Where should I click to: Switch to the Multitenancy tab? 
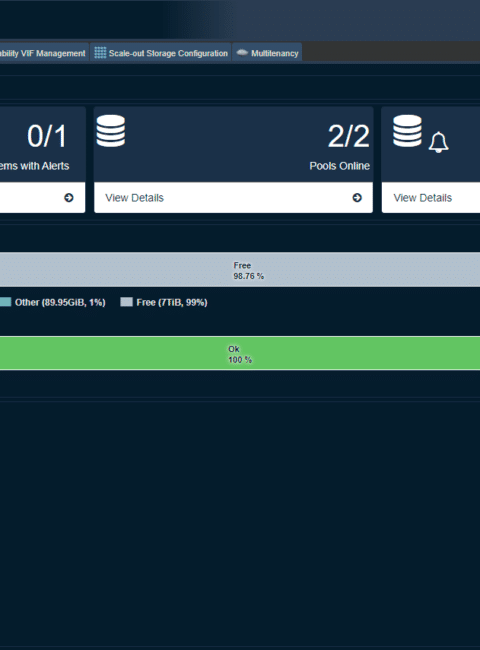[267, 53]
